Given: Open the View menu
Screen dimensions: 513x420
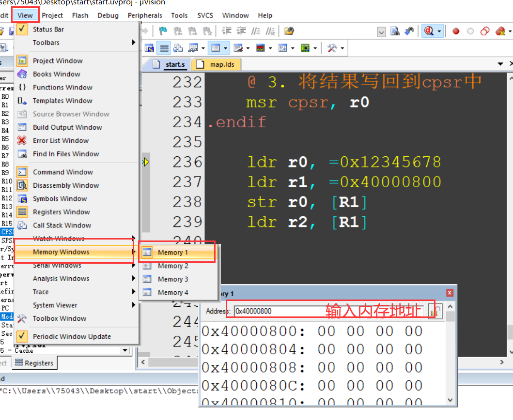Looking at the screenshot, I should [x=25, y=15].
